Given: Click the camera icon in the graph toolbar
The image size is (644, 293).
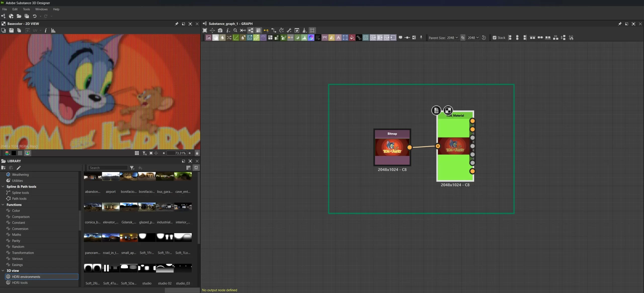Looking at the screenshot, I should [x=220, y=30].
